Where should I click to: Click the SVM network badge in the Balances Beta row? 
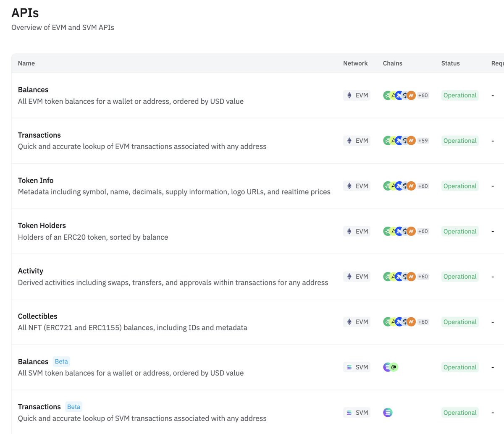(357, 367)
